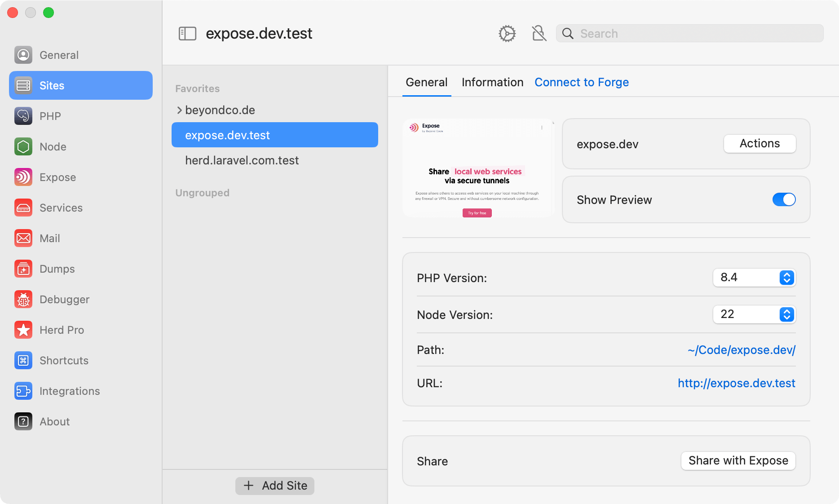
Task: Click the Actions button
Action: pyautogui.click(x=760, y=144)
